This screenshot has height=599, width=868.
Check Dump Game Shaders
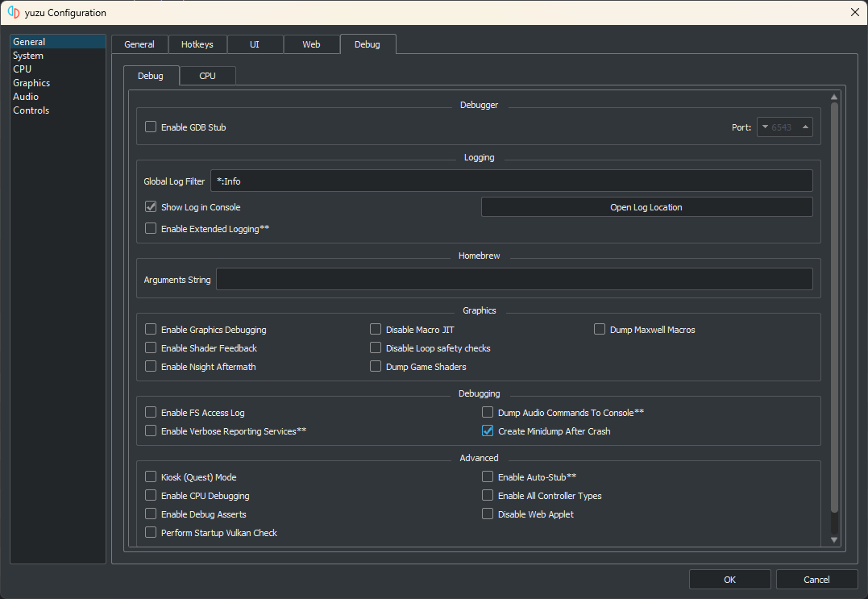click(x=376, y=366)
